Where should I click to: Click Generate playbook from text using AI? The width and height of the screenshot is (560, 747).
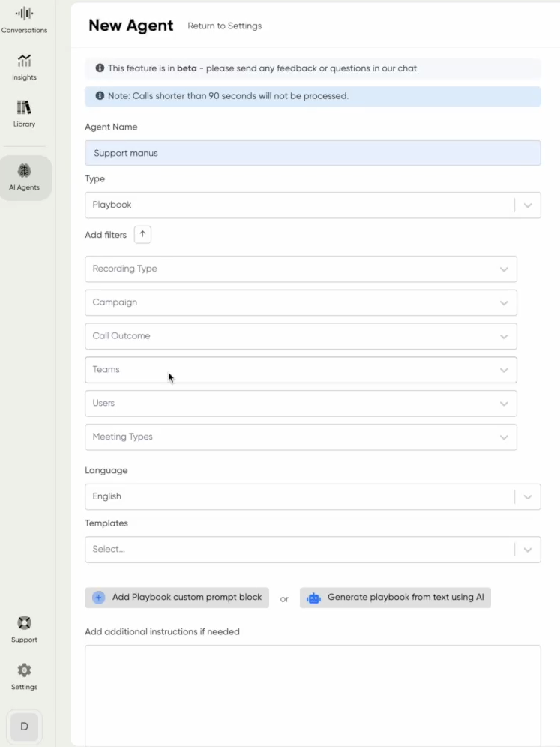(405, 598)
